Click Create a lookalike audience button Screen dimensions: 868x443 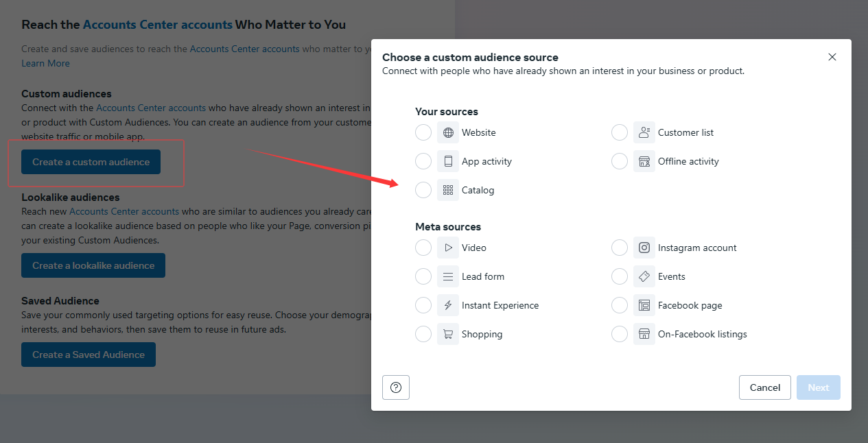tap(93, 265)
